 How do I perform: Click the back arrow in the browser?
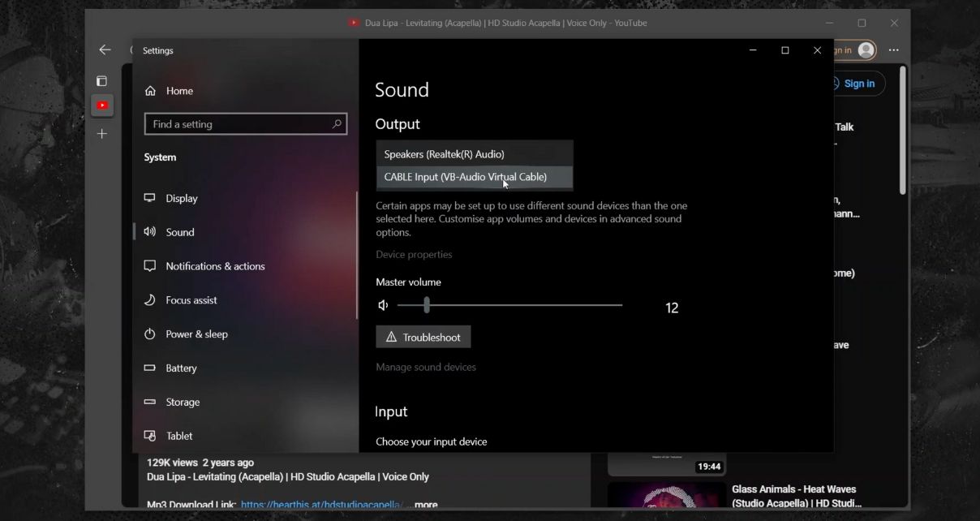point(104,50)
